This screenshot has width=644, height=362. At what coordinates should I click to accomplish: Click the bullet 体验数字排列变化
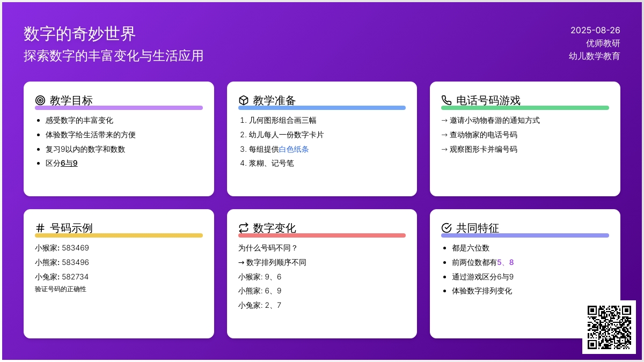pyautogui.click(x=482, y=291)
